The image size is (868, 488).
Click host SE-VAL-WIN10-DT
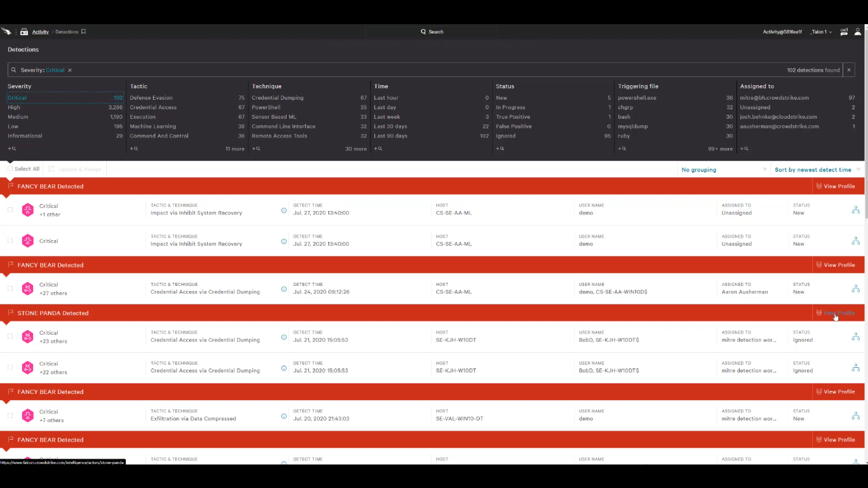[x=459, y=419]
